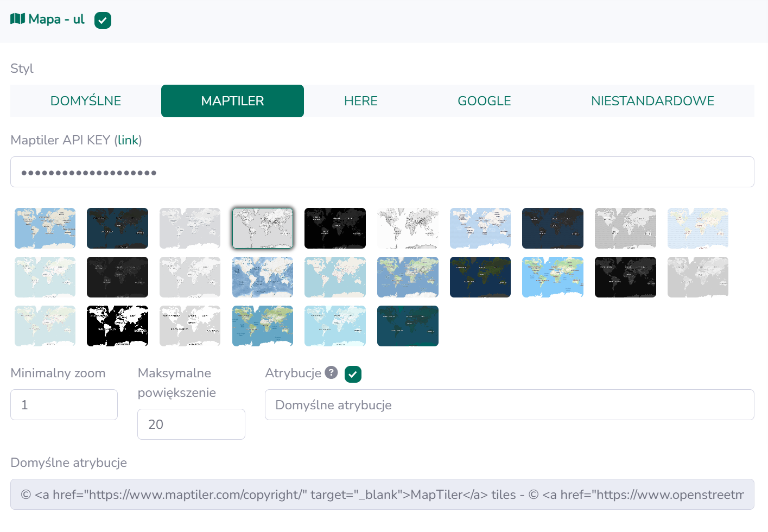Click the map icon beside Mapa - ul
This screenshot has width=768, height=532.
pos(17,19)
